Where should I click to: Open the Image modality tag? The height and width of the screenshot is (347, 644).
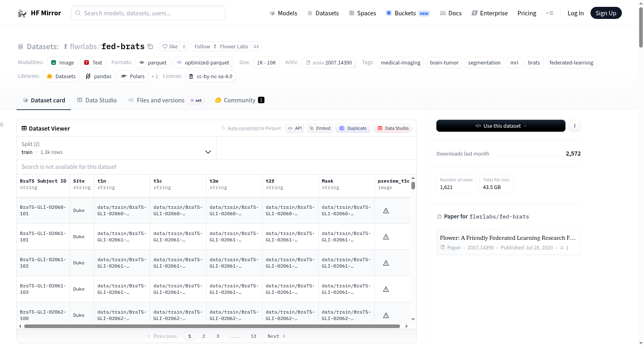coord(62,62)
